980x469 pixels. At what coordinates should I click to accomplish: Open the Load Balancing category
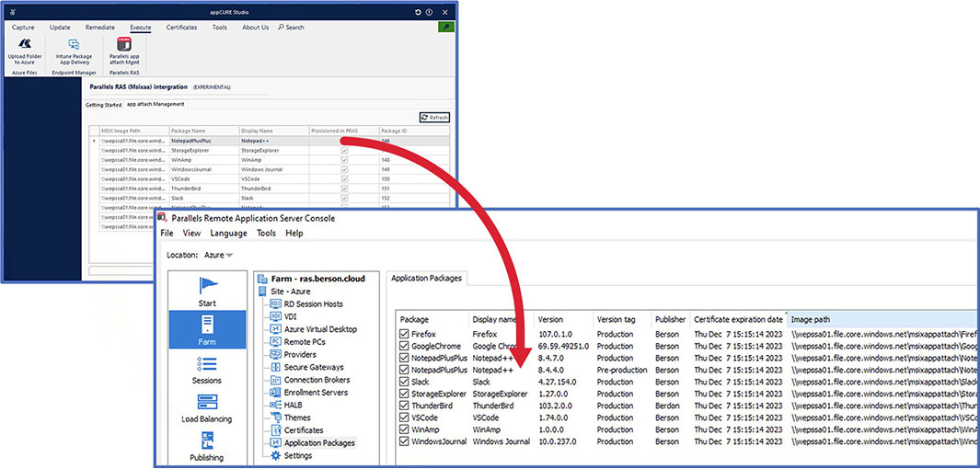207,407
